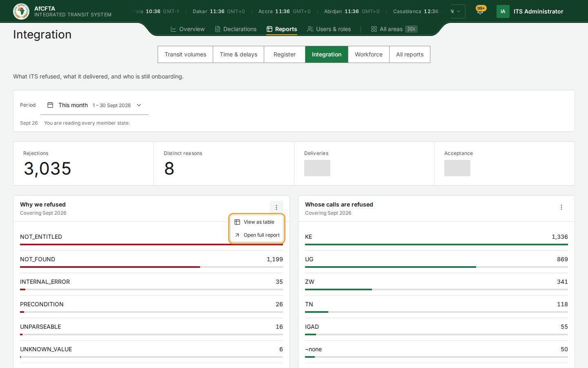Click the INTERNAL_ERROR row label
This screenshot has height=368, width=588.
coord(45,282)
